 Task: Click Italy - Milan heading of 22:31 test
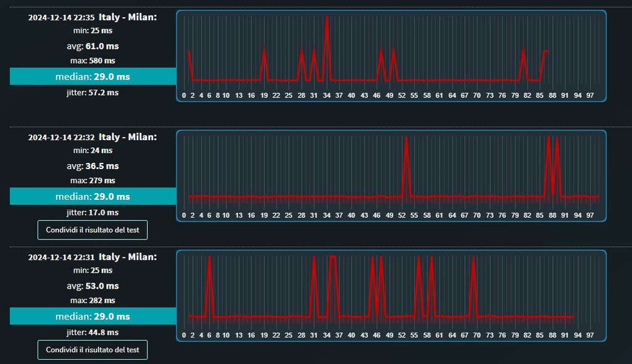click(127, 257)
